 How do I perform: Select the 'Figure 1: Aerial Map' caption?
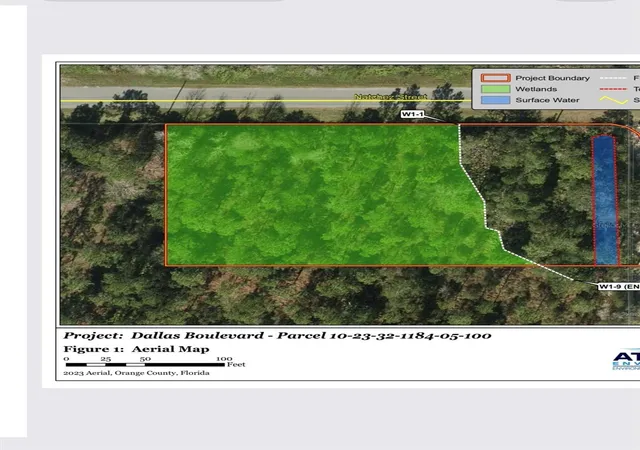136,349
